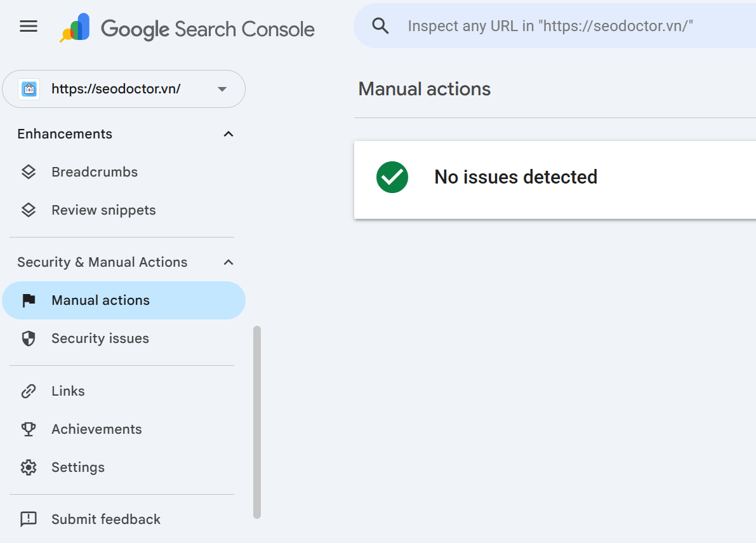This screenshot has width=756, height=543.
Task: Click the search magnifier icon
Action: click(x=380, y=25)
